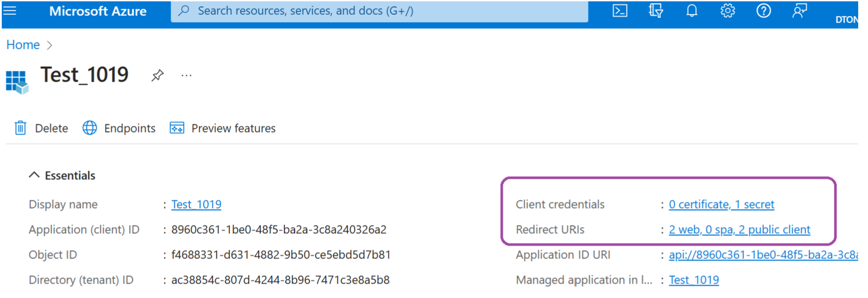This screenshot has height=298, width=868.
Task: Click the Delete trash can icon
Action: pyautogui.click(x=20, y=128)
